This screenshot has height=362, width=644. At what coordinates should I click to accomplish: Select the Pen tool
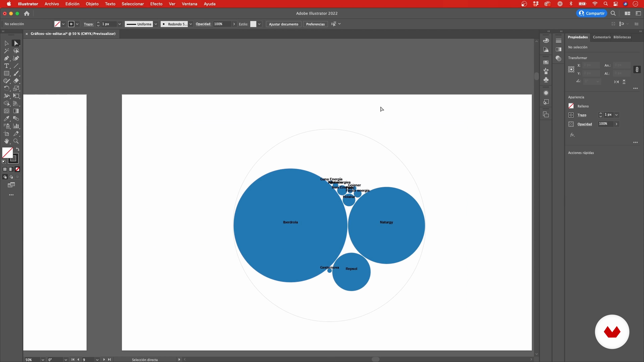7,58
